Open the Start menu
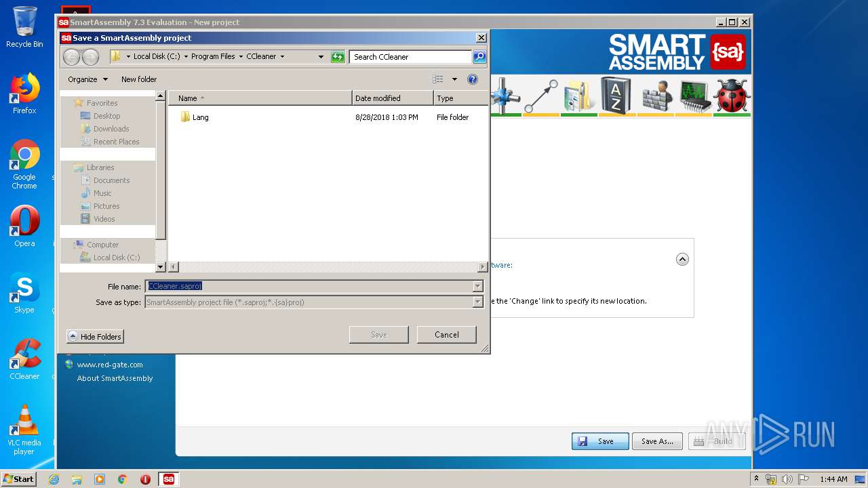 19,479
